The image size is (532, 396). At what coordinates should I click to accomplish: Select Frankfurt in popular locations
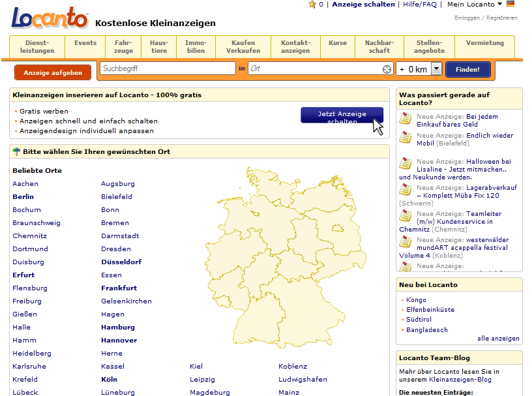[x=119, y=288]
